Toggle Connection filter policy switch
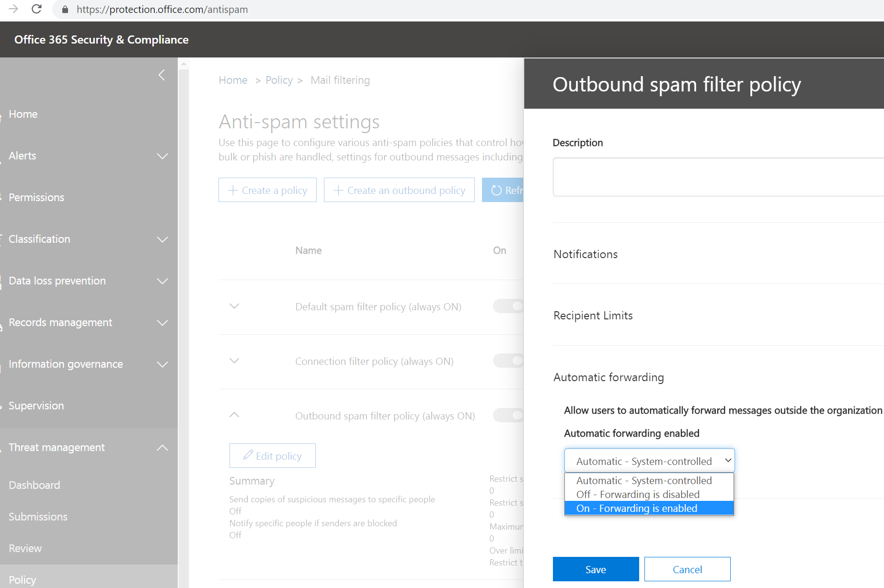 tap(508, 361)
